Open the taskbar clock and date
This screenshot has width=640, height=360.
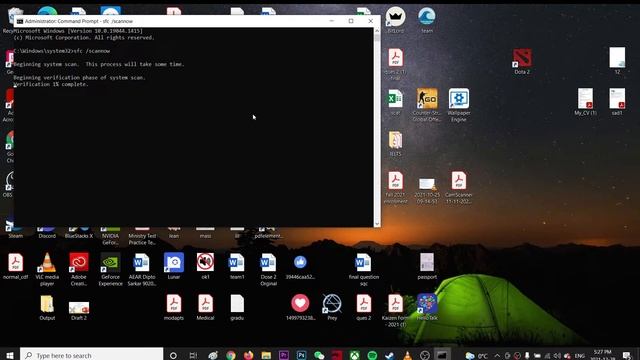[x=603, y=355]
